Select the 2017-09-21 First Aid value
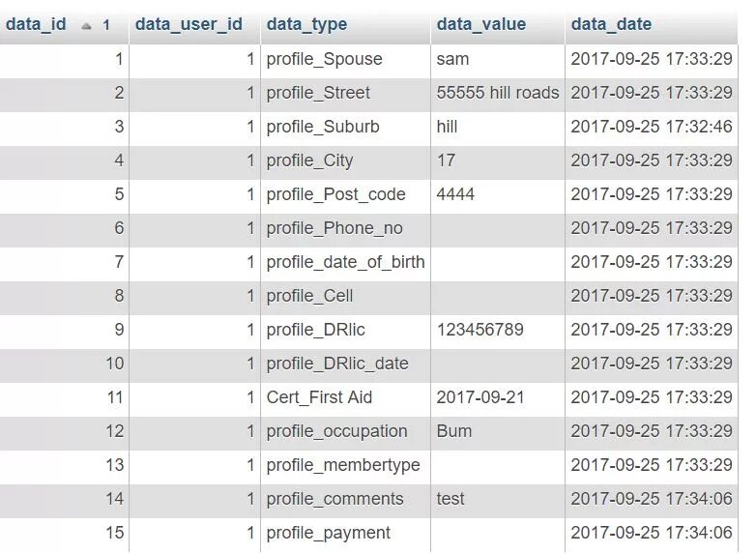756x554 pixels. pyautogui.click(x=498, y=397)
